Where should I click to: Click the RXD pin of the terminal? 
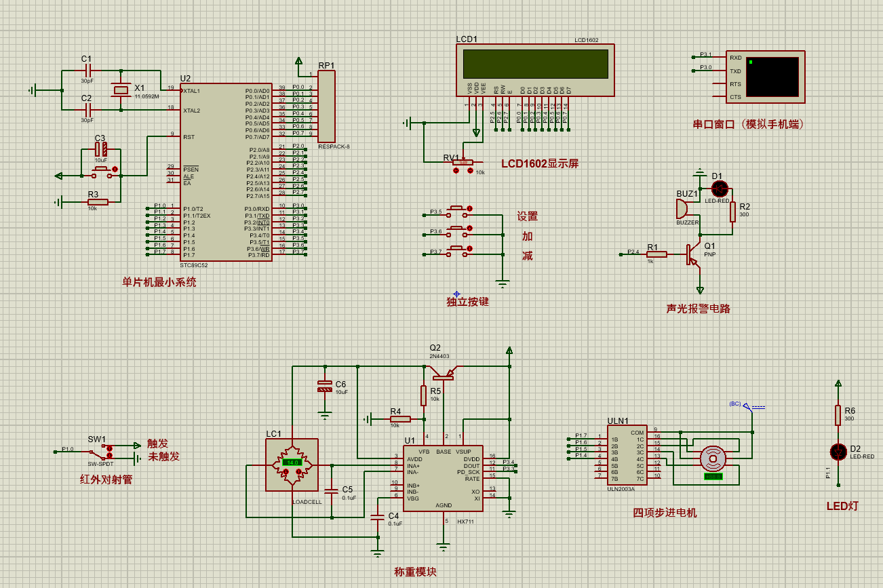tap(735, 58)
